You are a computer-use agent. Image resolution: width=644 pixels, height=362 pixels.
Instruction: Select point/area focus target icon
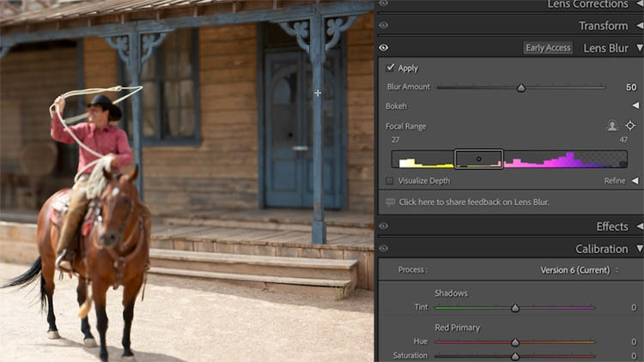(630, 125)
